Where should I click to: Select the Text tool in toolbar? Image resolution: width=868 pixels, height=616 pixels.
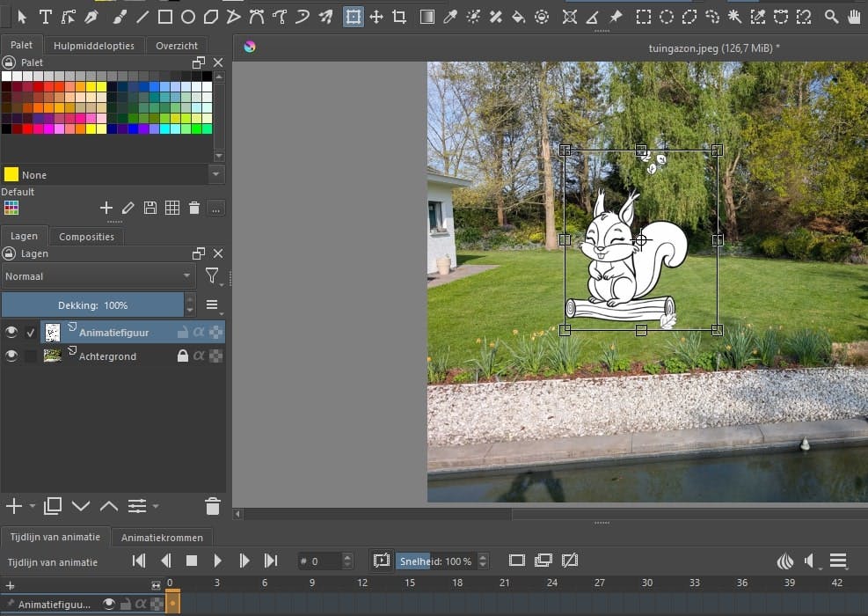45,17
